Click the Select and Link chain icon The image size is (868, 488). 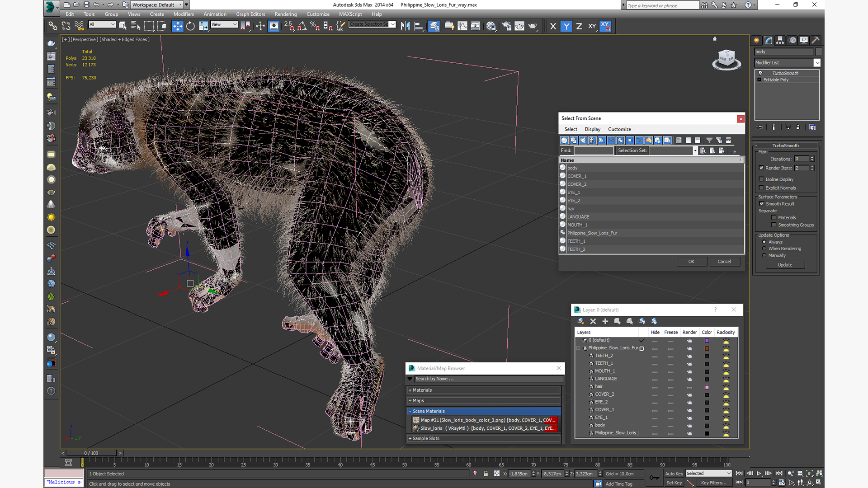tap(53, 26)
